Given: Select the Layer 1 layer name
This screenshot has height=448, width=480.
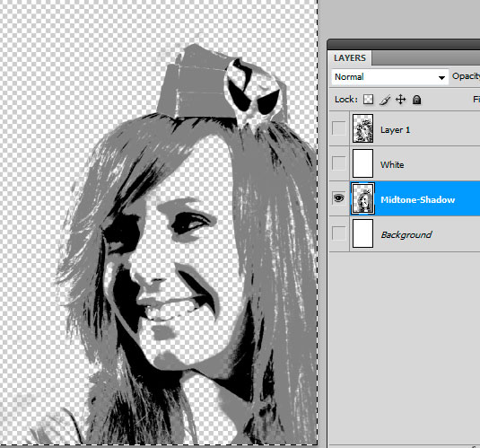Looking at the screenshot, I should click(x=395, y=130).
